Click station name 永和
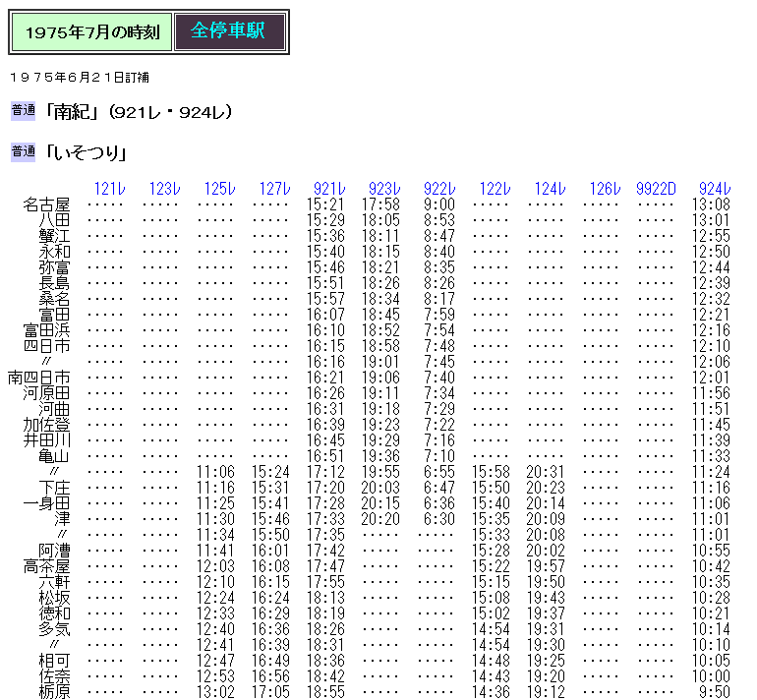757x700 pixels. pos(54,252)
